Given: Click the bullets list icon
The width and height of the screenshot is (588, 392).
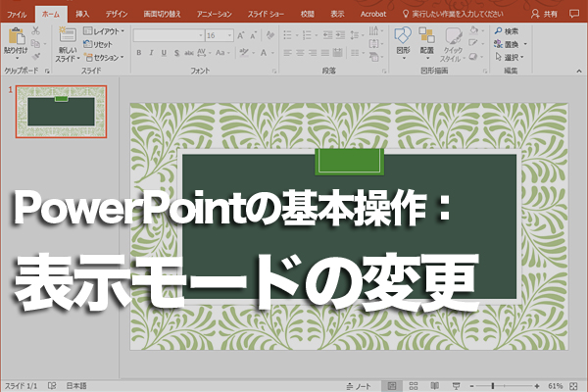Looking at the screenshot, I should click(287, 35).
